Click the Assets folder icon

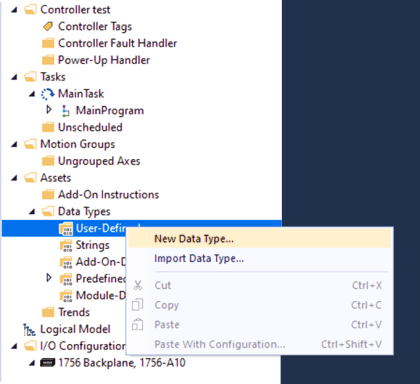(30, 178)
